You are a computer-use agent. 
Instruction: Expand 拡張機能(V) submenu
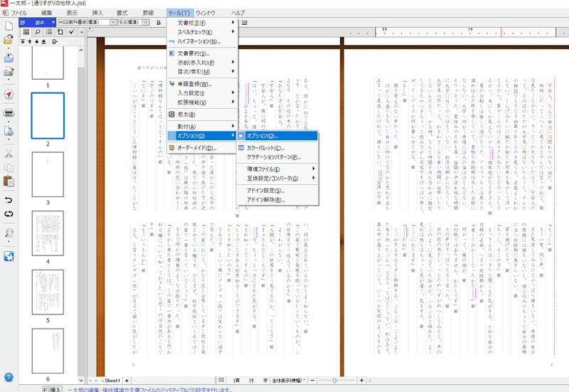(202, 102)
